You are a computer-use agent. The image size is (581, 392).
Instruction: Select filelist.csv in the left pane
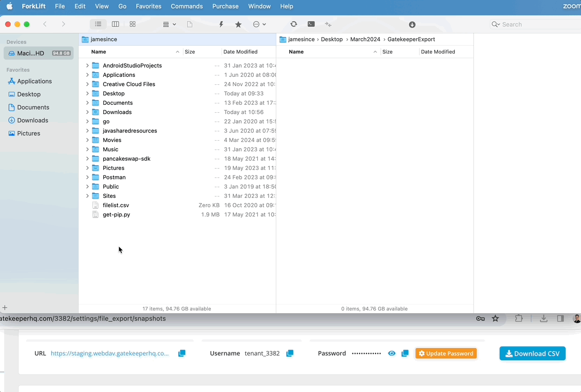coord(115,205)
